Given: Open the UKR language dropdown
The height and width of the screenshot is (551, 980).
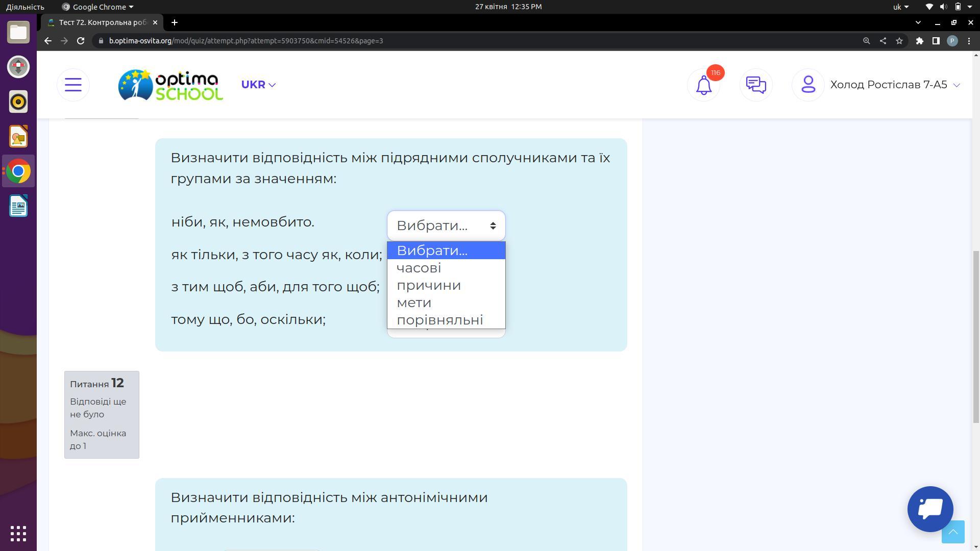Looking at the screenshot, I should point(258,85).
